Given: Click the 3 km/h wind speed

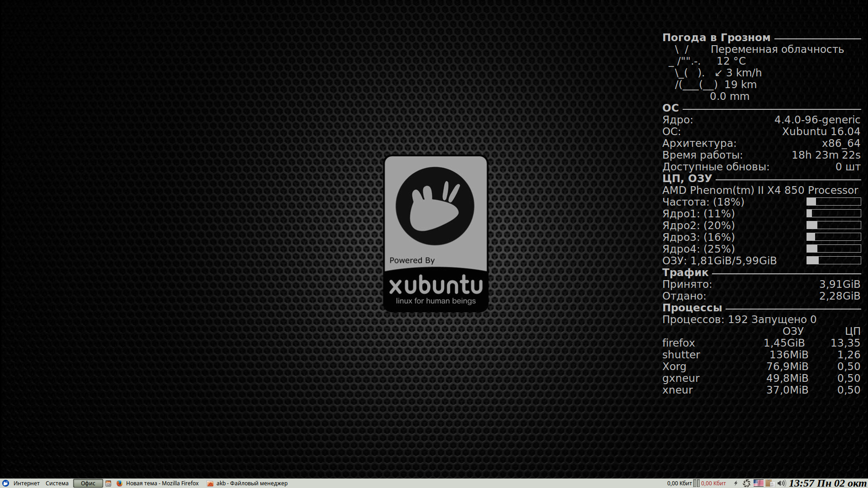Looking at the screenshot, I should tap(744, 73).
